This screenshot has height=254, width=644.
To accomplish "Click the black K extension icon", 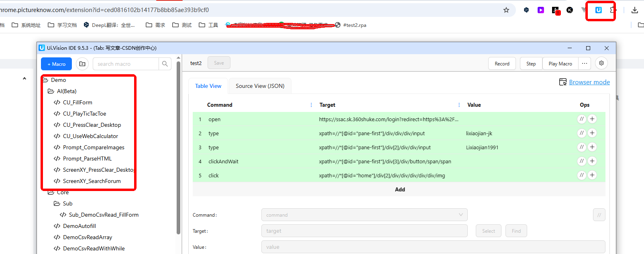I will click(570, 10).
